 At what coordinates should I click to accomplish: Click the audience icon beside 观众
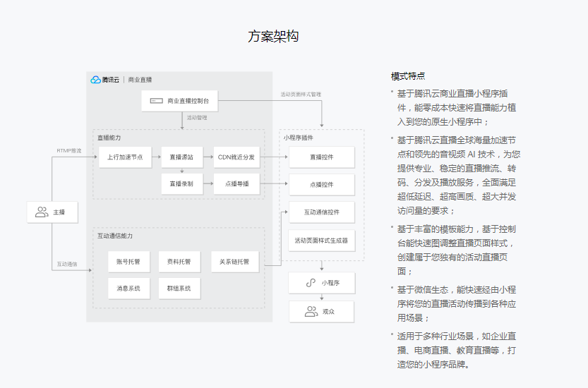pyautogui.click(x=311, y=312)
